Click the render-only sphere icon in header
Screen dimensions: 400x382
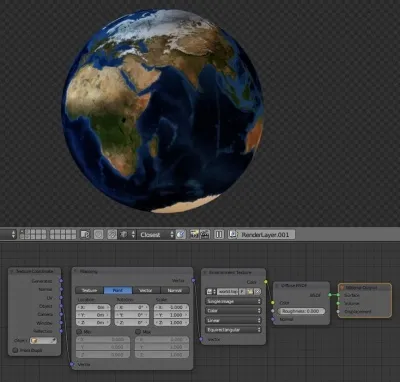click(98, 235)
